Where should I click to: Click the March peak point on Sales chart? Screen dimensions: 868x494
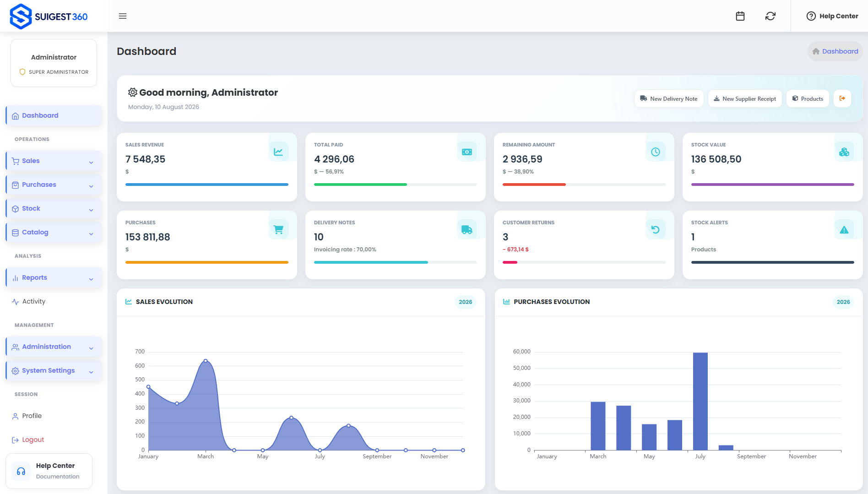(206, 361)
